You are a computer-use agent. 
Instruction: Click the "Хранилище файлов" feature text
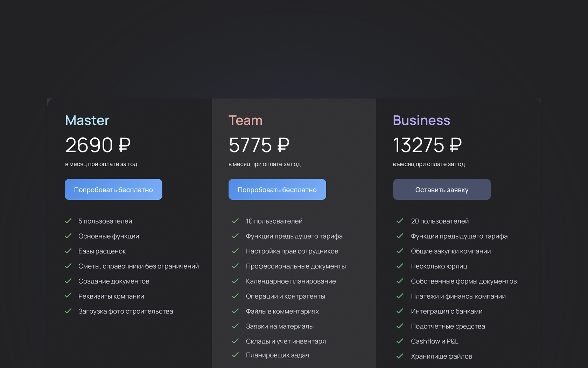(x=441, y=356)
